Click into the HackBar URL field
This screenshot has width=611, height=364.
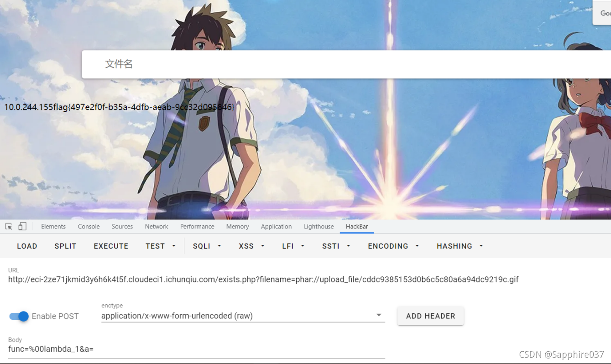(x=309, y=280)
